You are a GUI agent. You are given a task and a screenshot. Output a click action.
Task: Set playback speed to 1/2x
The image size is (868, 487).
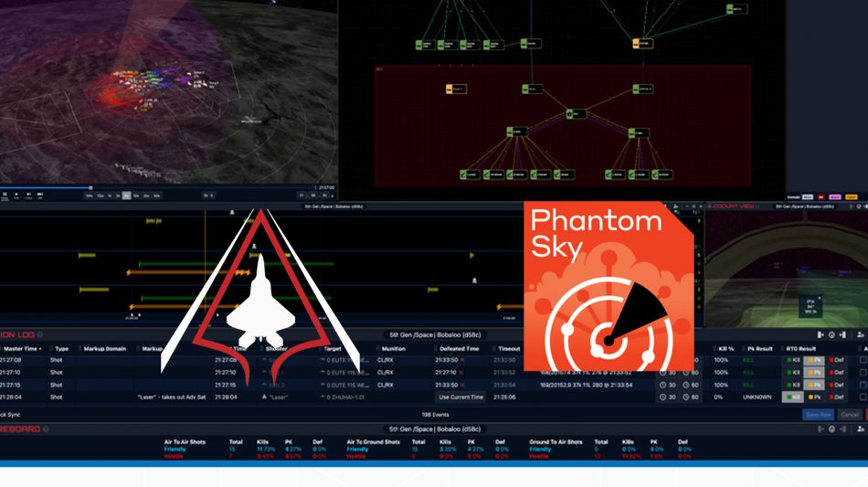(101, 196)
